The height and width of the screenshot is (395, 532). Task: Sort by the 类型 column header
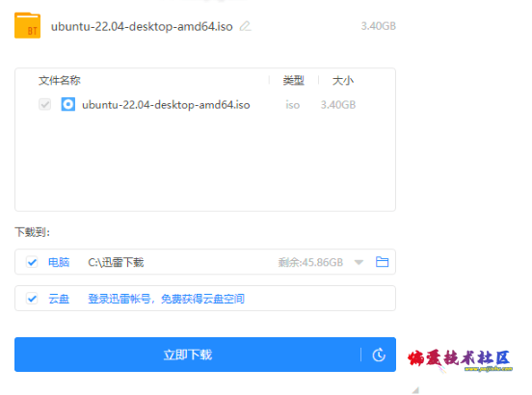click(x=294, y=81)
